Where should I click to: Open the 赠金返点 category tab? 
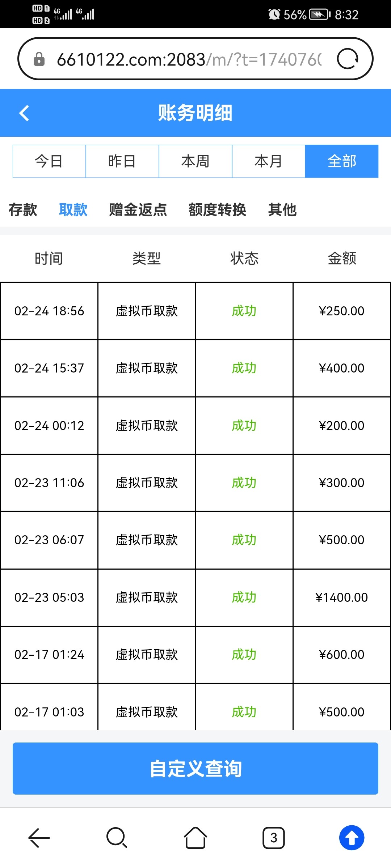coord(138,210)
